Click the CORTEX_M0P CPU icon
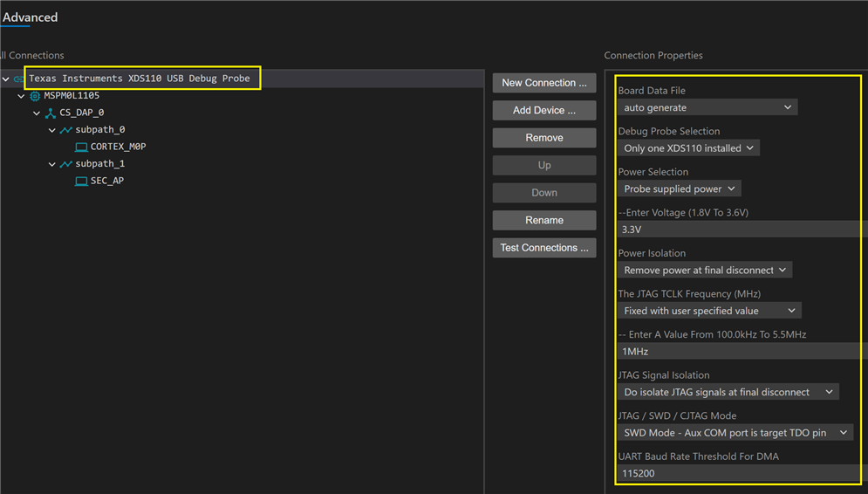 pyautogui.click(x=81, y=147)
